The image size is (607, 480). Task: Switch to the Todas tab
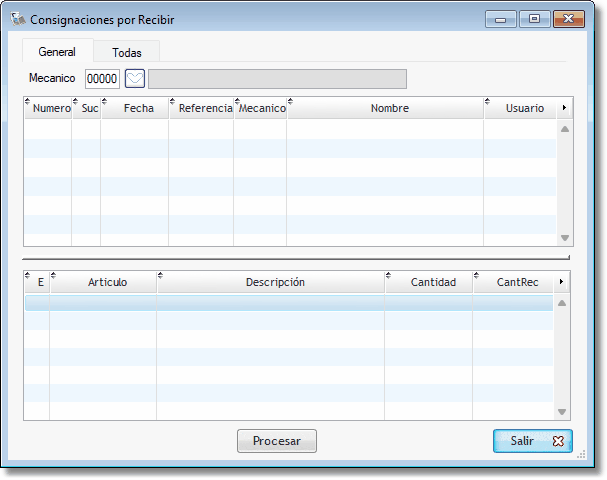point(127,52)
